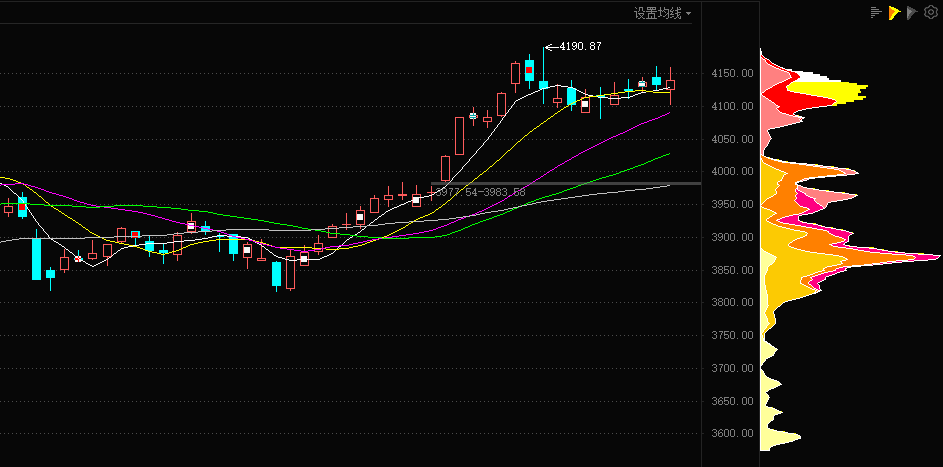Select the horizontal bars chip view icon
This screenshot has width=943, height=467.
point(876,12)
